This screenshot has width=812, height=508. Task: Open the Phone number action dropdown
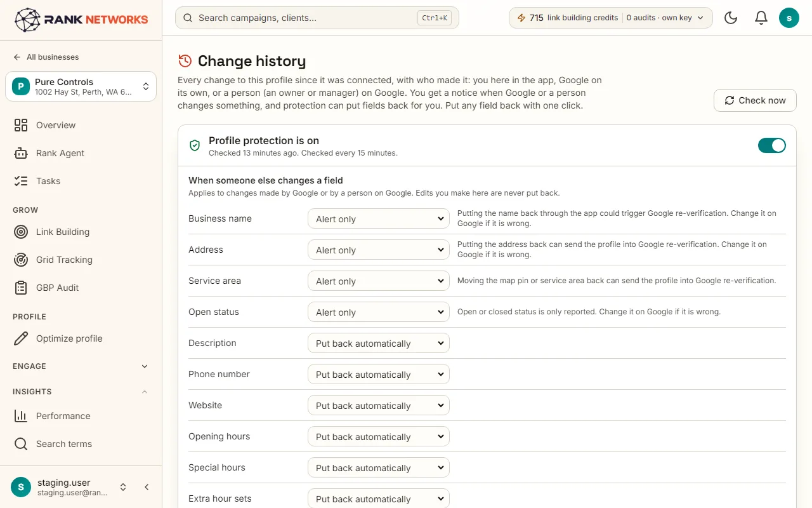[x=379, y=374]
